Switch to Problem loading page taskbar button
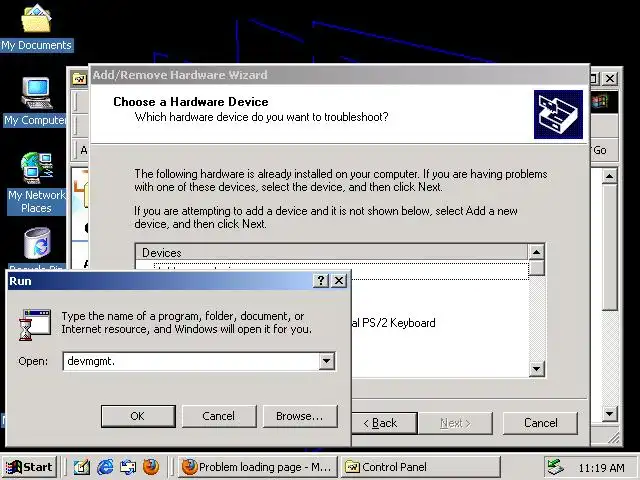Screen dimensions: 640x480 point(258,467)
